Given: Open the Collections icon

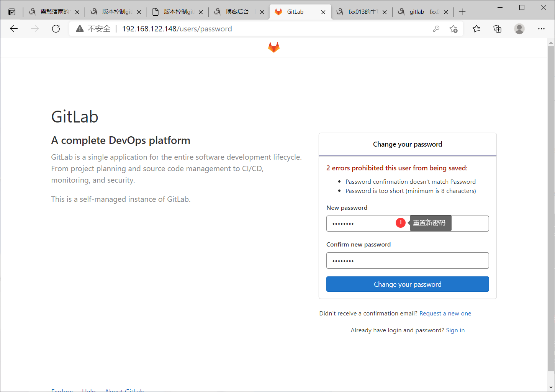Looking at the screenshot, I should click(497, 29).
